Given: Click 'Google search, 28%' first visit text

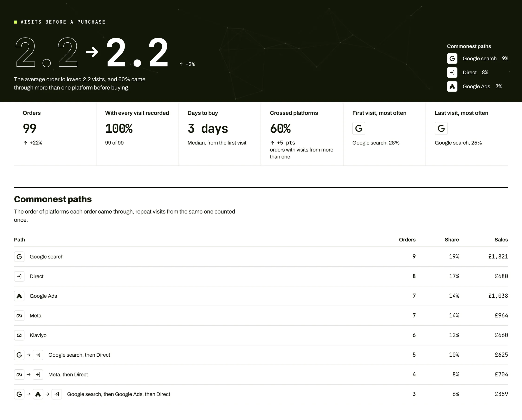Looking at the screenshot, I should pyautogui.click(x=376, y=143).
